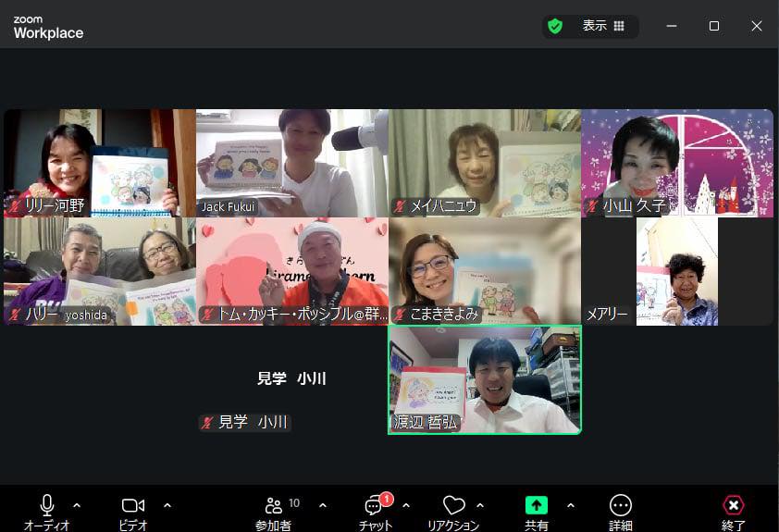779x532 pixels.
Task: Click the 見学 小川 participant tile
Action: (x=291, y=379)
